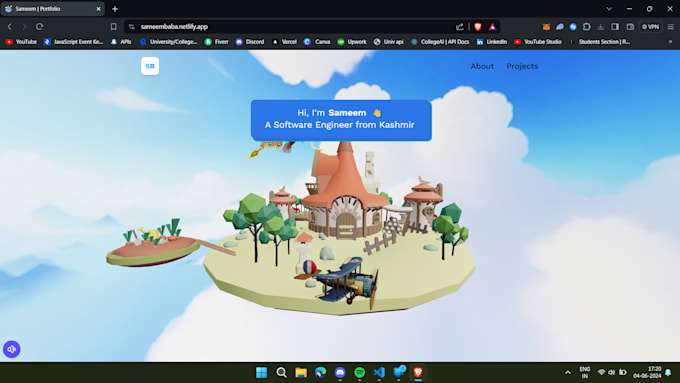
Task: Open the MetaMask fox extension
Action: click(x=546, y=26)
